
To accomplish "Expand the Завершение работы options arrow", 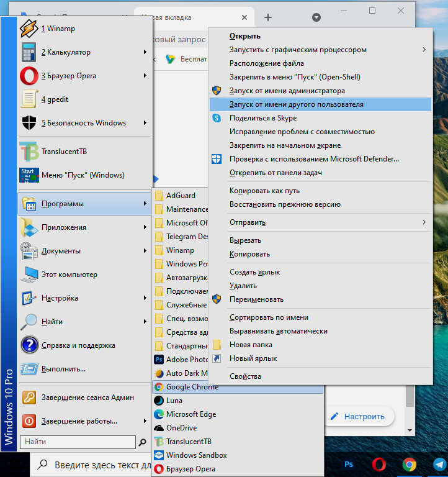I will [x=145, y=421].
